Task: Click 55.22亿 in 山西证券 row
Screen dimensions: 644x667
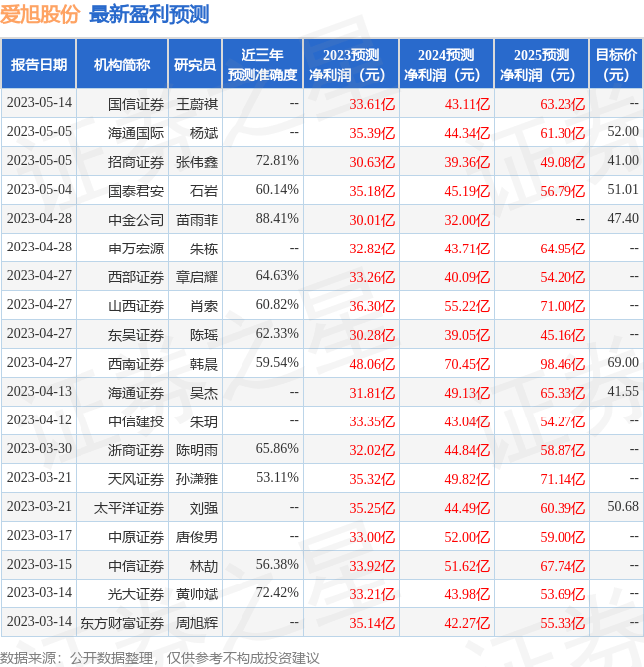Action: point(467,306)
